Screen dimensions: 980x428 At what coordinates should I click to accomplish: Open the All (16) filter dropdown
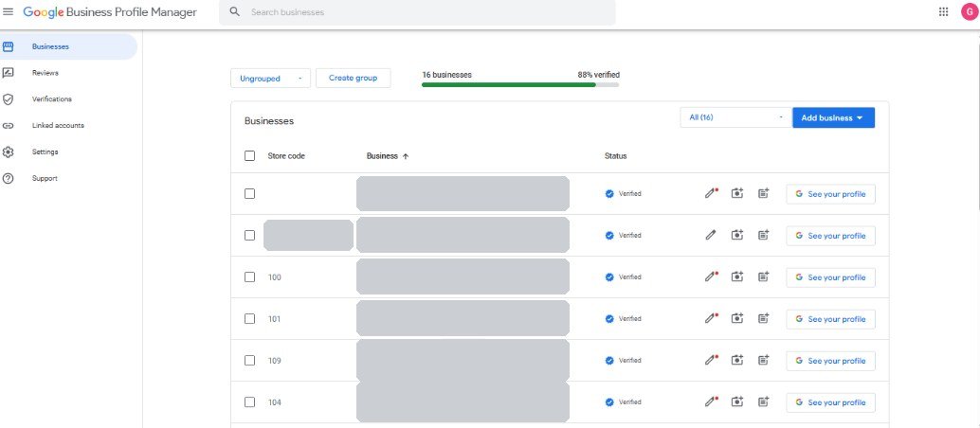coord(735,117)
